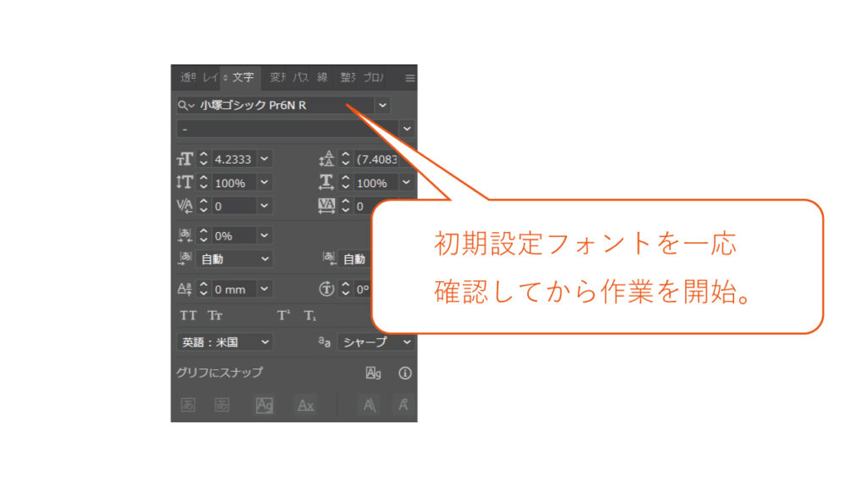The height and width of the screenshot is (488, 868).
Task: Open the vertical scale 100% dropdown
Action: [264, 183]
